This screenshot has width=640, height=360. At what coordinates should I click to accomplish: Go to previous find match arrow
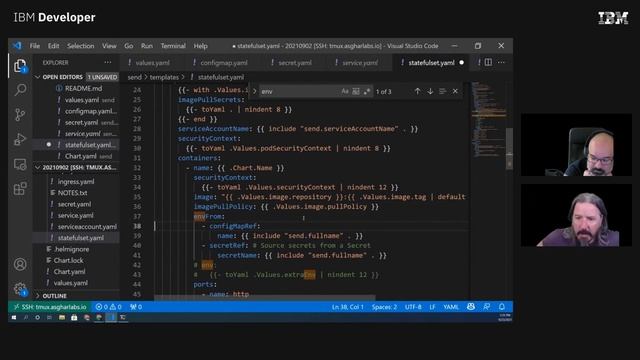[417, 91]
